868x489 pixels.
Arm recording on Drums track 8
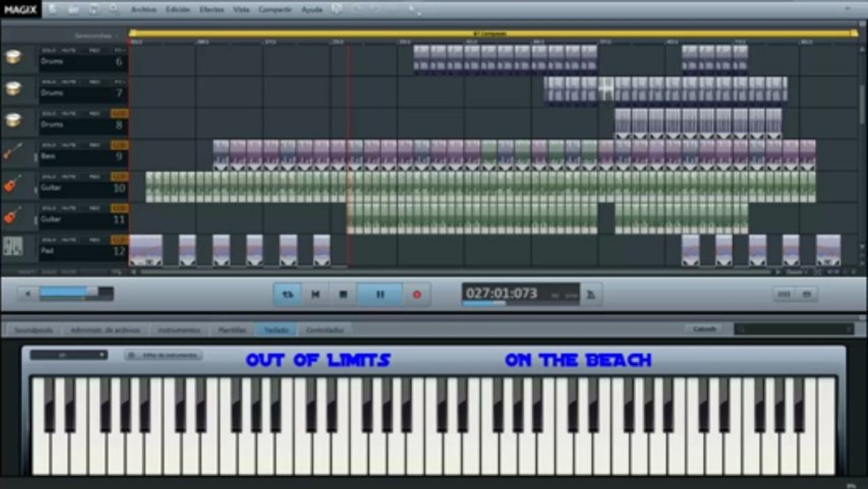(94, 113)
